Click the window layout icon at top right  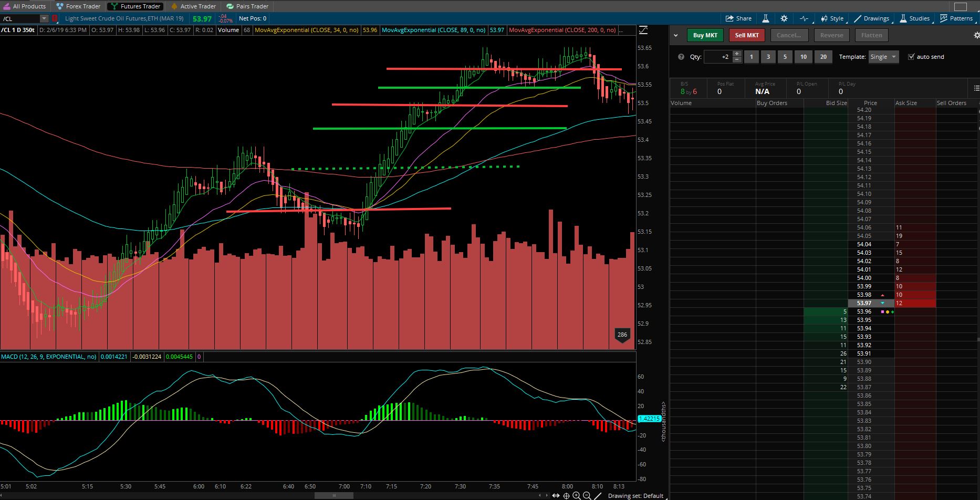[x=960, y=7]
